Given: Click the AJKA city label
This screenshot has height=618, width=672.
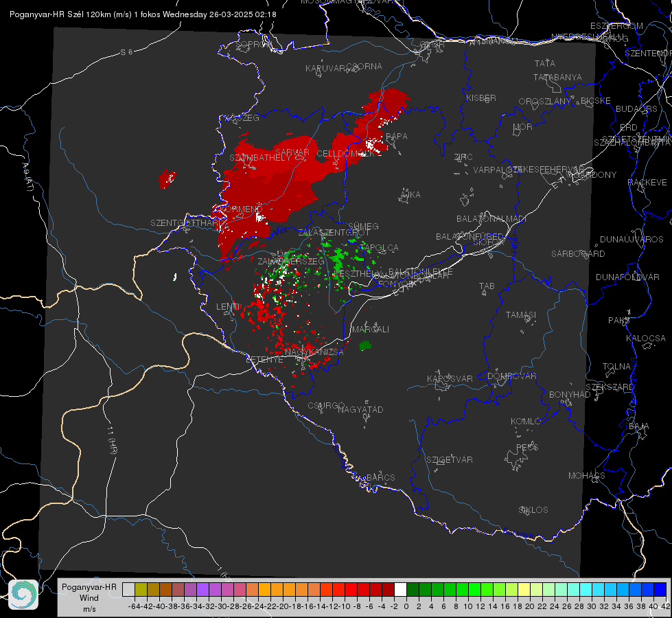Looking at the screenshot, I should point(410,194).
